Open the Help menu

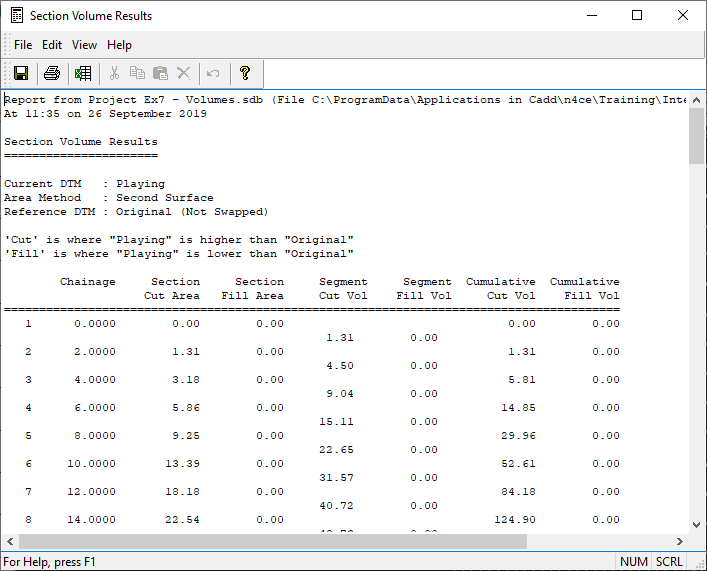coord(119,45)
